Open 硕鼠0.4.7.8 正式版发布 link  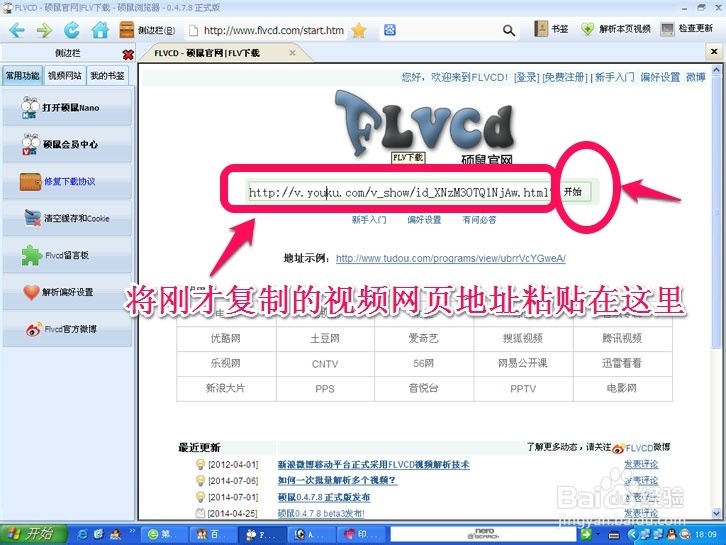coord(324,497)
